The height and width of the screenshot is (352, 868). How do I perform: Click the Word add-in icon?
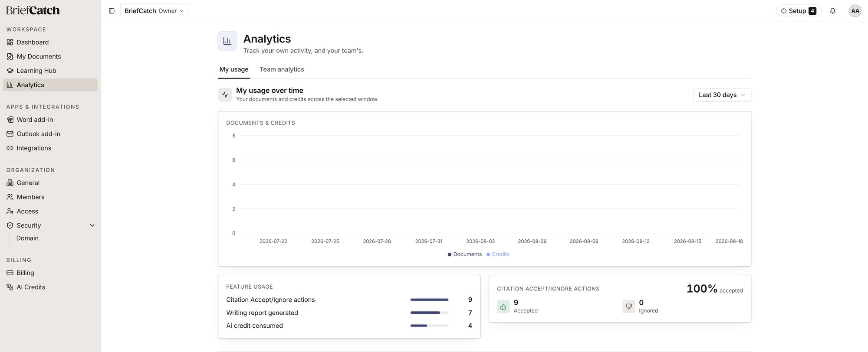[x=10, y=120]
